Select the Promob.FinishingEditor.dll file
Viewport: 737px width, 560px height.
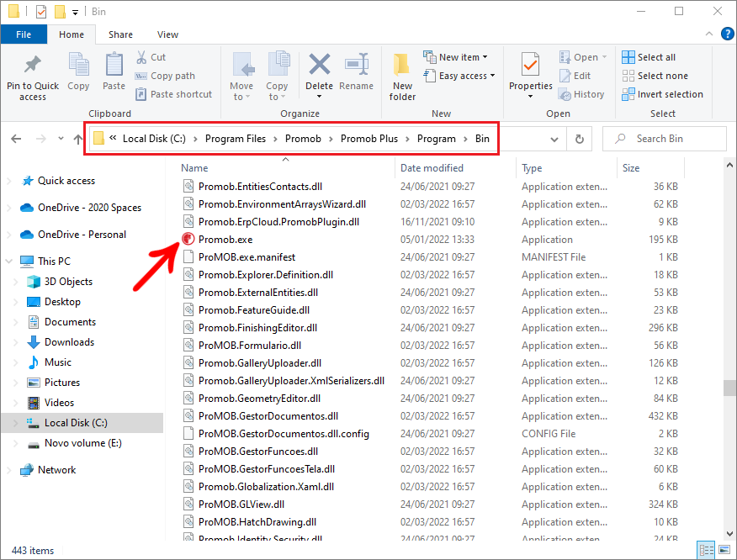pyautogui.click(x=257, y=328)
